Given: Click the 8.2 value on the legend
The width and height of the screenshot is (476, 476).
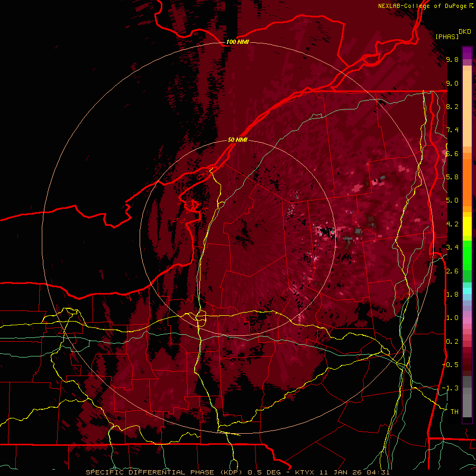Looking at the screenshot, I should [x=452, y=106].
